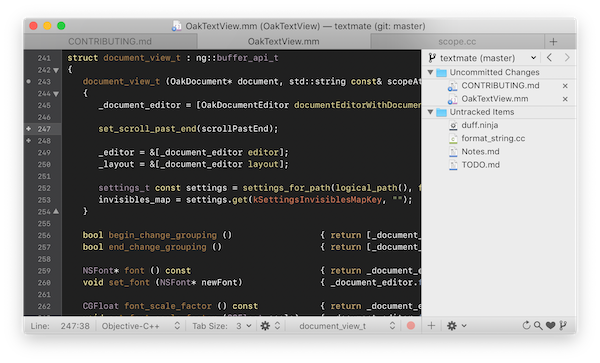Go back in file browser history

point(549,58)
